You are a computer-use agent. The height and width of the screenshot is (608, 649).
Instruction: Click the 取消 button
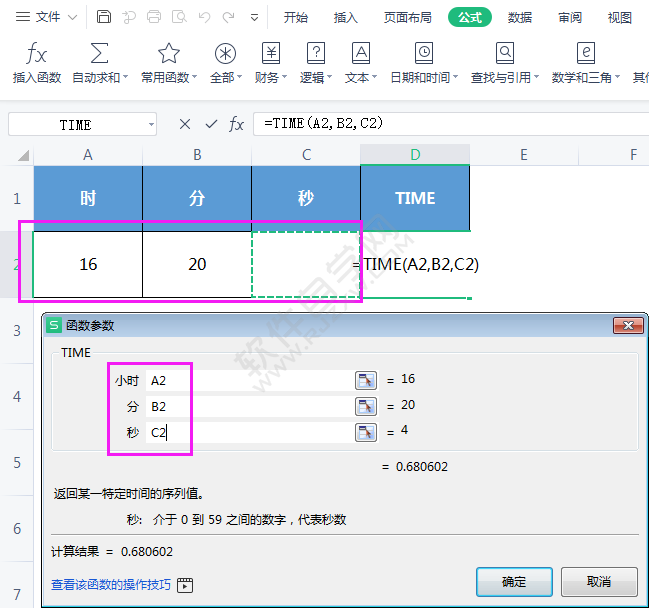click(x=599, y=582)
